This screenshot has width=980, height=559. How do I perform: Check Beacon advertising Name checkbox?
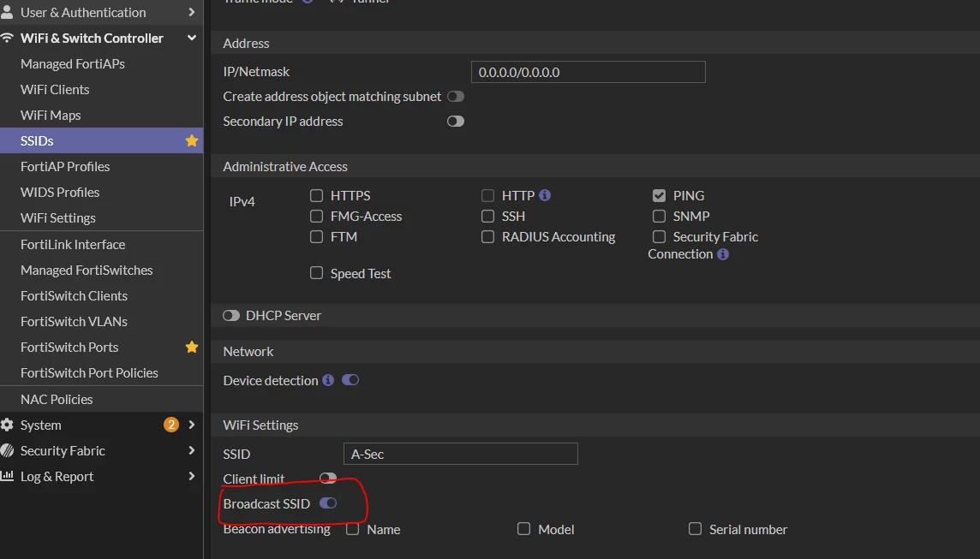(x=353, y=529)
